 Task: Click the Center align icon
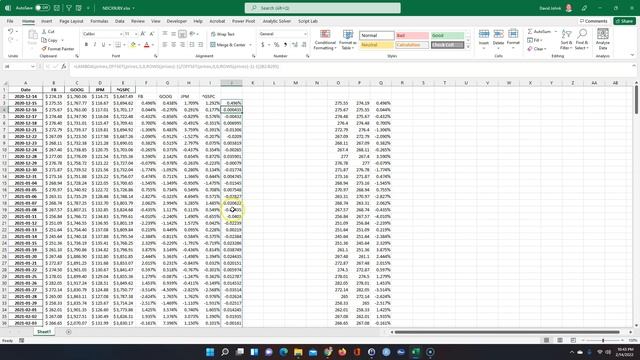(173, 44)
